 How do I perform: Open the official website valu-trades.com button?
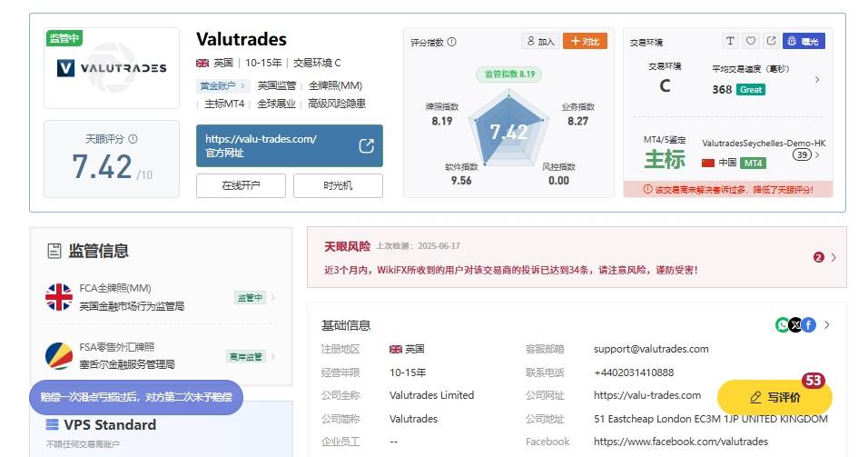click(289, 145)
